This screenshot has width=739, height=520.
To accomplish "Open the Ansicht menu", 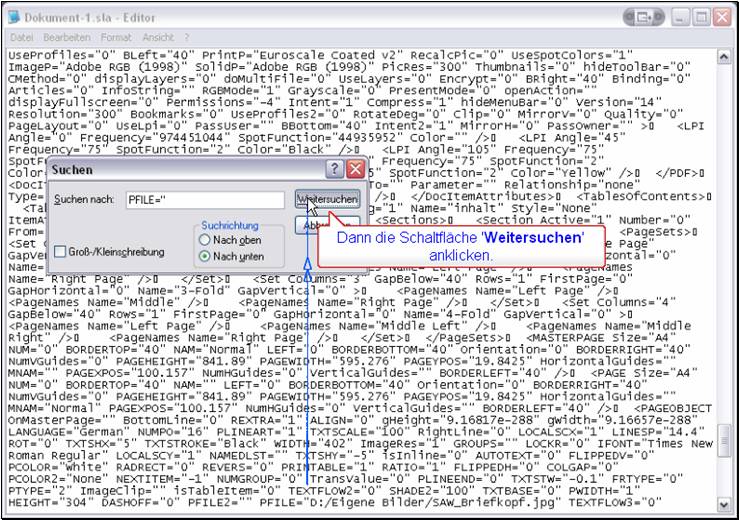I will point(156,37).
